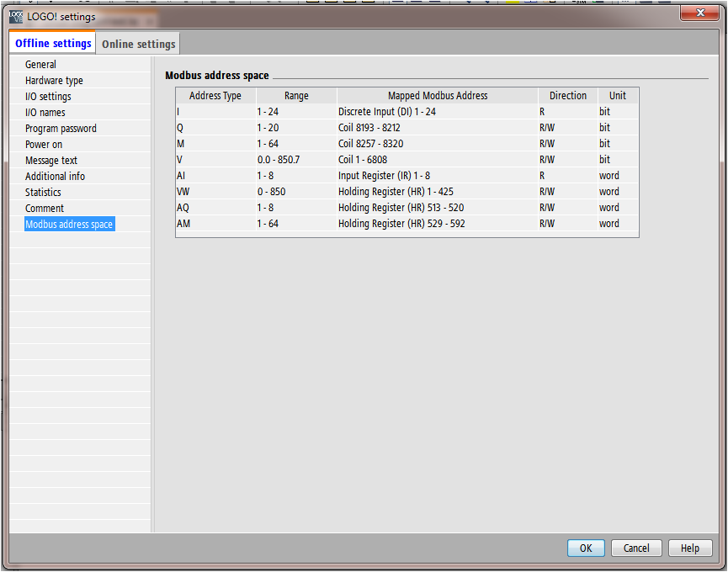Screen dimensions: 728x572
Task: Click the Mapped Modbus Address column header
Action: (x=437, y=96)
